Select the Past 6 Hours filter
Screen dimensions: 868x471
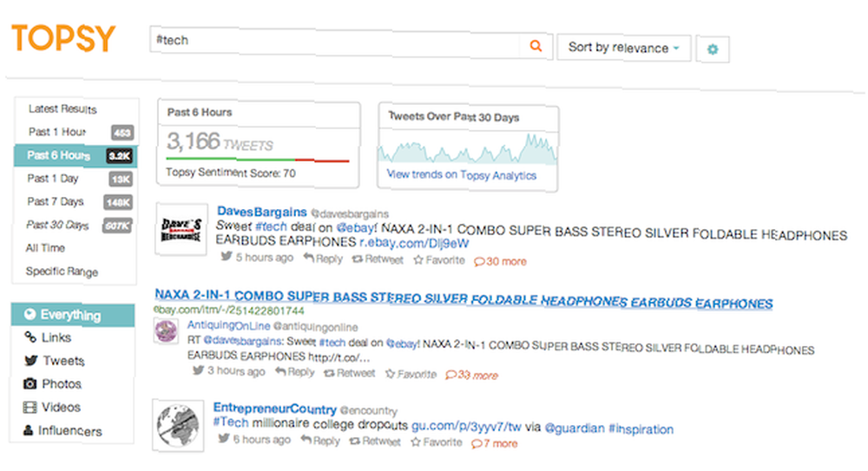(76, 155)
